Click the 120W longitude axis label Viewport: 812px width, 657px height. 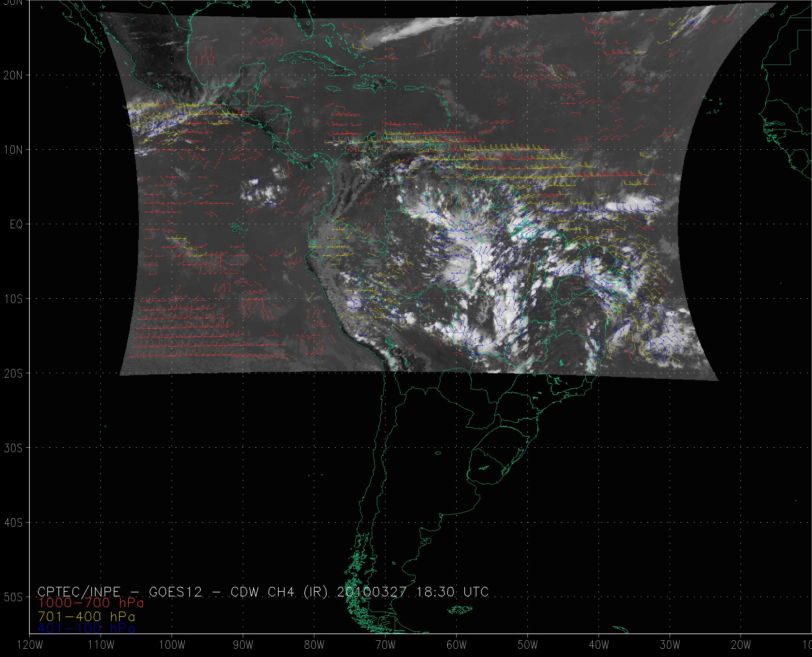point(29,645)
